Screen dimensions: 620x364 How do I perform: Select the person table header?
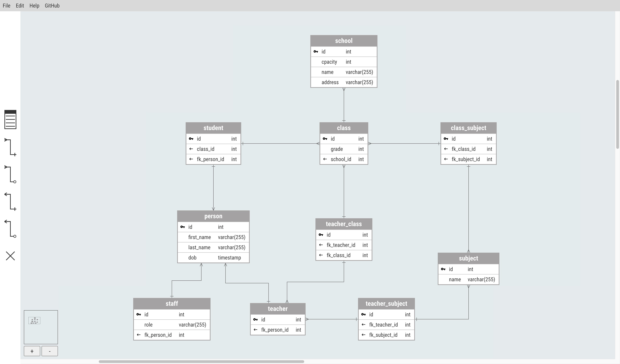pos(213,216)
